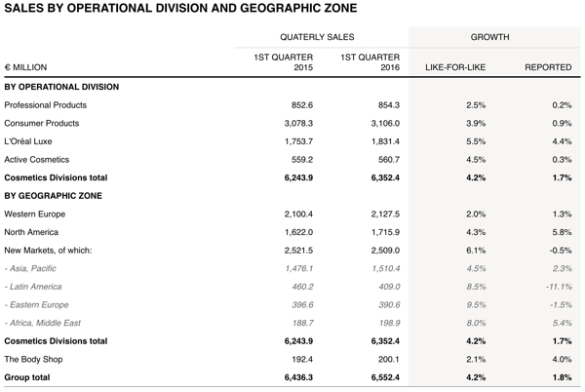Image resolution: width=585 pixels, height=392 pixels.
Task: Click the '1ST QUARTER 2015' column header
Action: tap(284, 61)
